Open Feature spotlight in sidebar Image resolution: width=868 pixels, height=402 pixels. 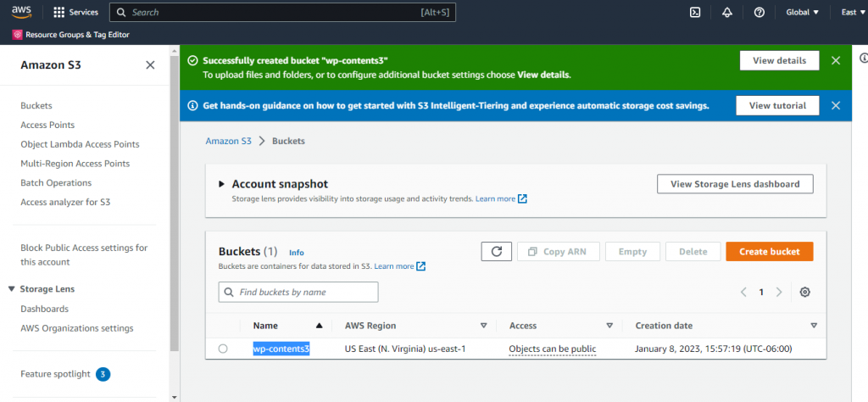pyautogui.click(x=55, y=374)
